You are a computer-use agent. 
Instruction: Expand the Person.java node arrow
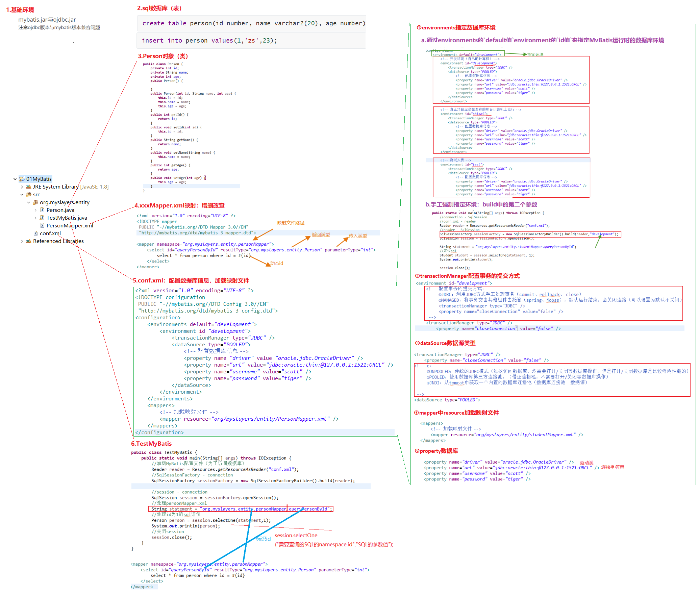click(35, 210)
